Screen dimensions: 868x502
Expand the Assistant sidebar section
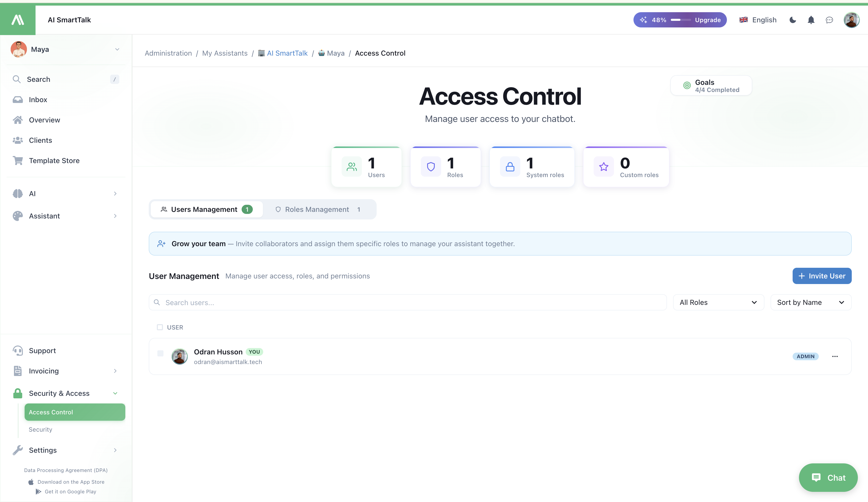click(x=115, y=216)
